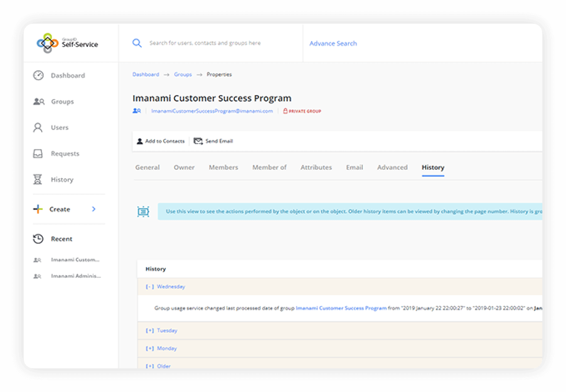Expand the Tuesday history entries

pos(150,330)
